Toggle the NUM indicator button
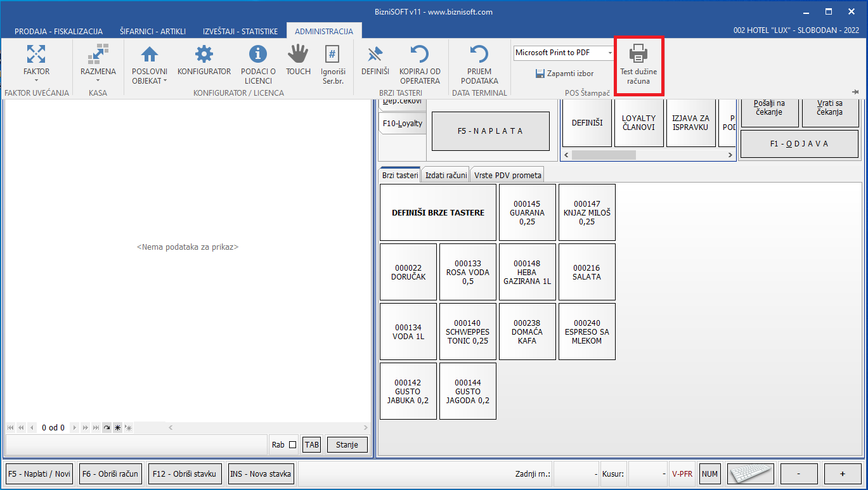The height and width of the screenshot is (490, 868). (x=709, y=474)
